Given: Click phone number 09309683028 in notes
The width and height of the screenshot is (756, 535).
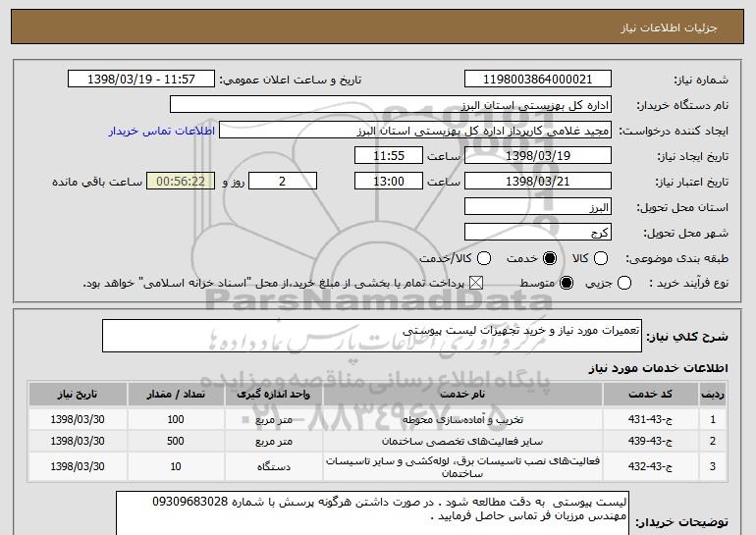Looking at the screenshot, I should (189, 502).
